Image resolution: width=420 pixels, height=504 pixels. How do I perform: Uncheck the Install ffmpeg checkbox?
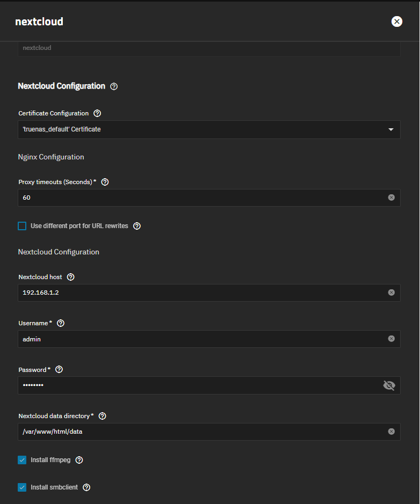[22, 460]
